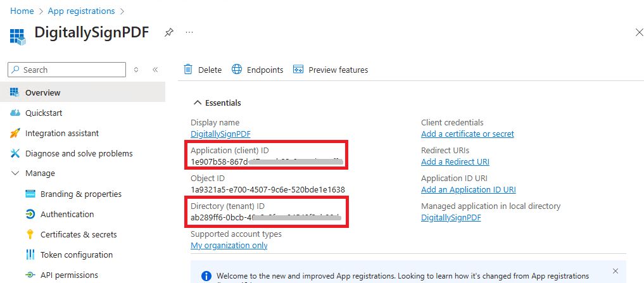Click the Endpoints globe icon
Image resolution: width=644 pixels, height=283 pixels.
tap(237, 70)
